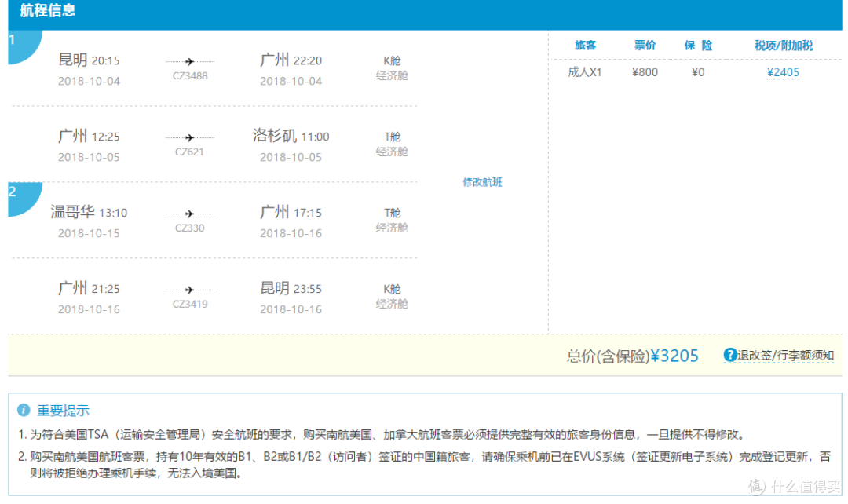This screenshot has height=504, width=848.
Task: Click the TSA notice first paragraph
Action: [382, 434]
